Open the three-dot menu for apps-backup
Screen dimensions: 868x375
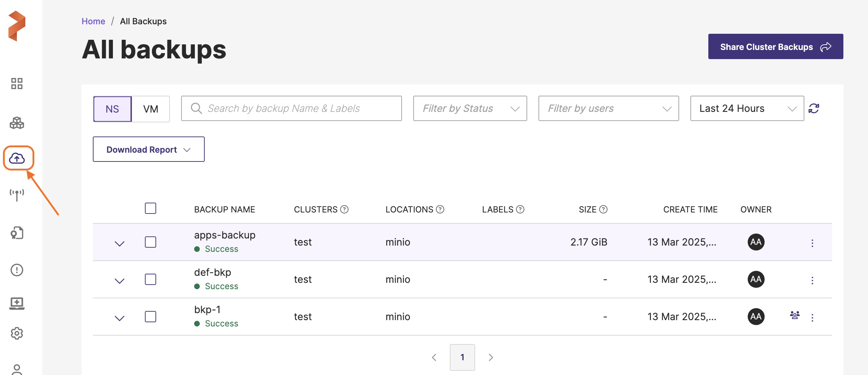[812, 243]
